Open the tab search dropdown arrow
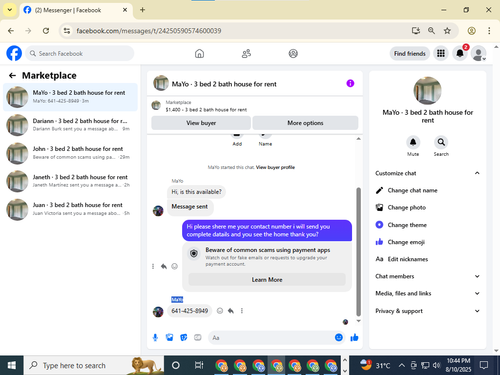Screen dimensions: 500x375 coord(10,10)
